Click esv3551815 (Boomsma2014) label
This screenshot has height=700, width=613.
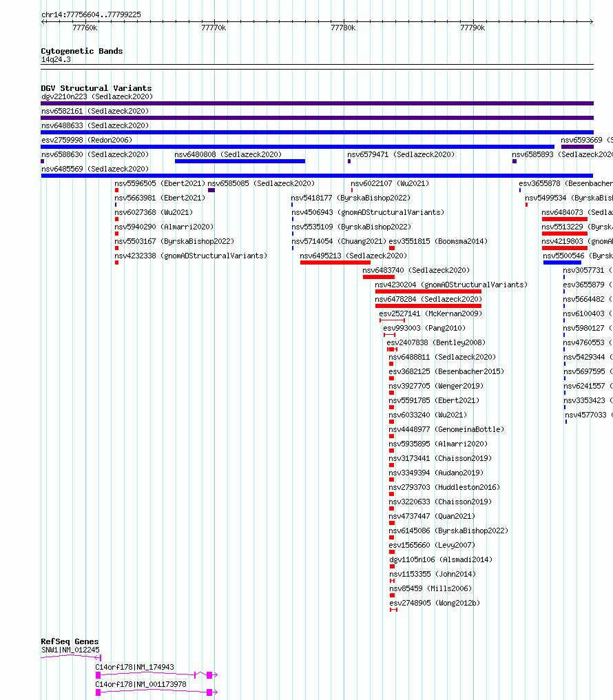point(438,242)
